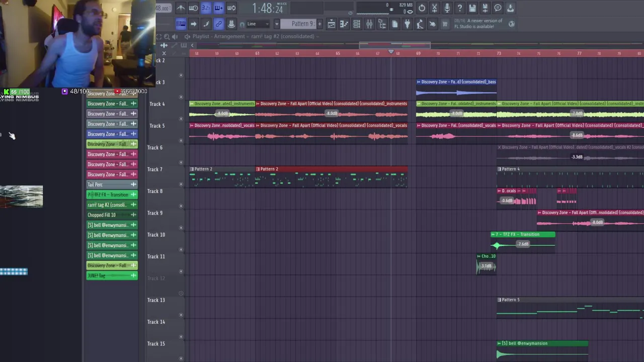Select TFZ FX - Transition in the picker
Viewport: 644px width, 362px height.
coord(112,195)
